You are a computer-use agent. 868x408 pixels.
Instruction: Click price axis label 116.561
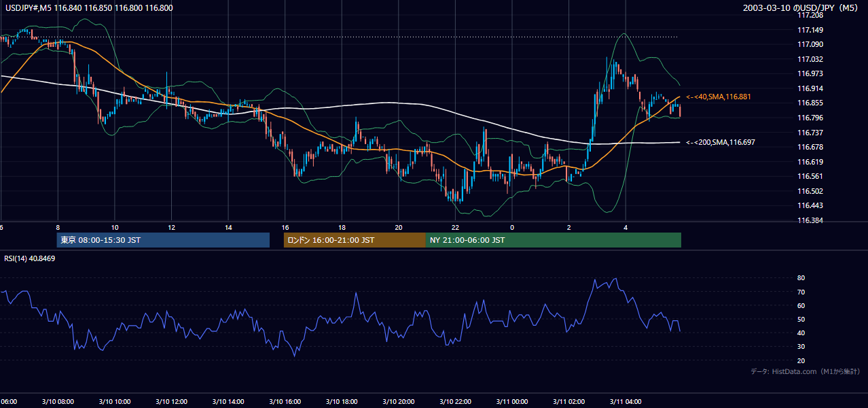coord(810,176)
